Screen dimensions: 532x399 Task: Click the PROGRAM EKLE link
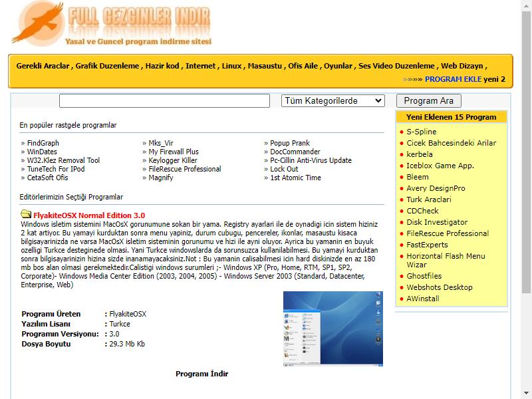[x=453, y=79]
